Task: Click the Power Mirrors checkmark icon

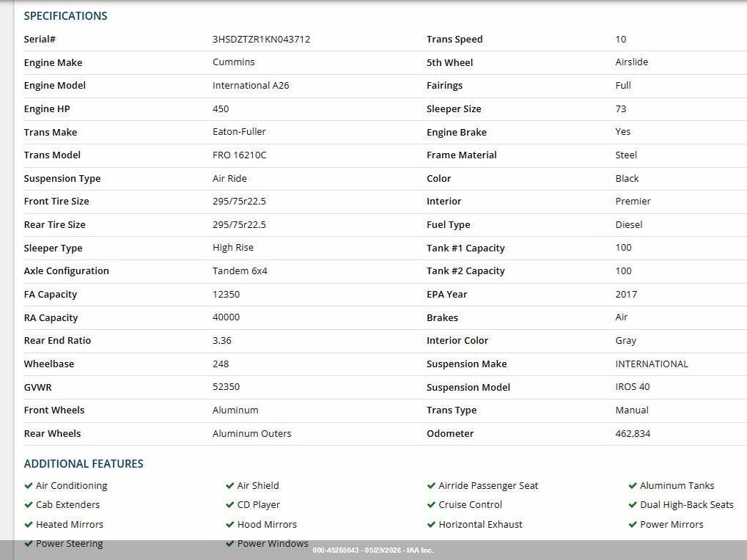Action: tap(633, 525)
